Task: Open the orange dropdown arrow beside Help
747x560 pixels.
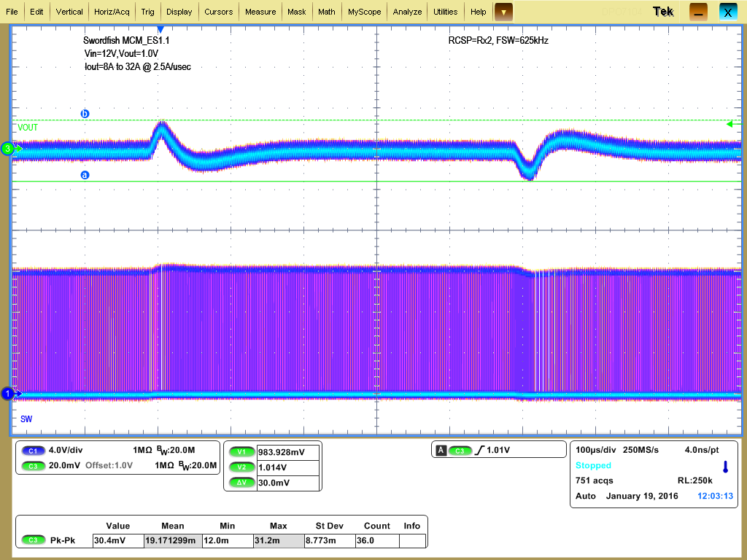Action: [x=502, y=12]
